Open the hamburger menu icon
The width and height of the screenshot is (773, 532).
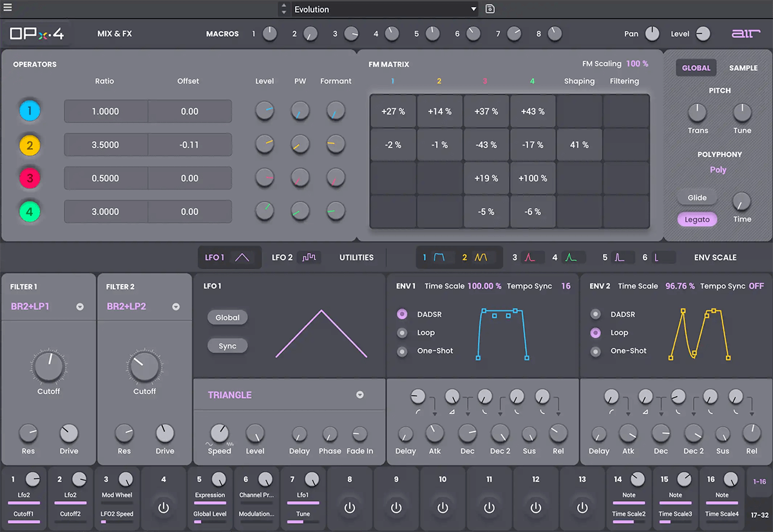click(8, 8)
